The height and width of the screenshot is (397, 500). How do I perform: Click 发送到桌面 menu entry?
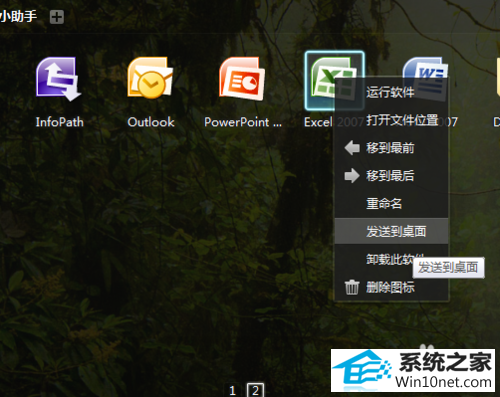(x=391, y=231)
